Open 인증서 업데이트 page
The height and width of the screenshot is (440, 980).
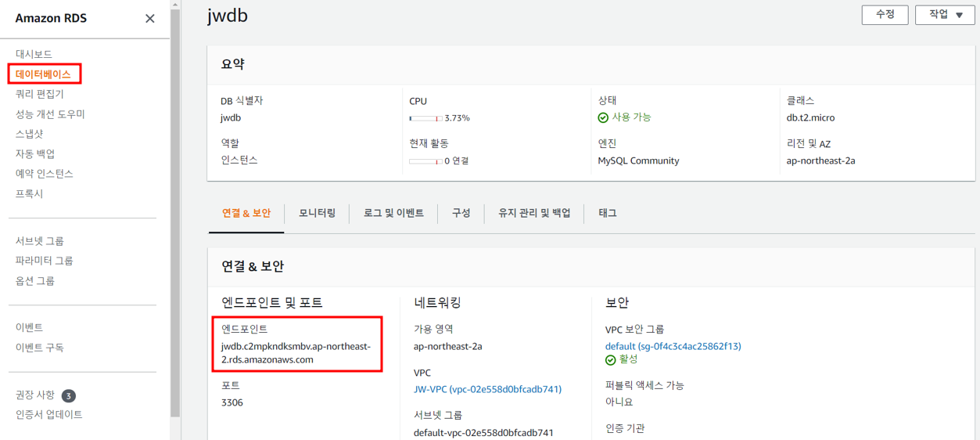click(x=49, y=415)
